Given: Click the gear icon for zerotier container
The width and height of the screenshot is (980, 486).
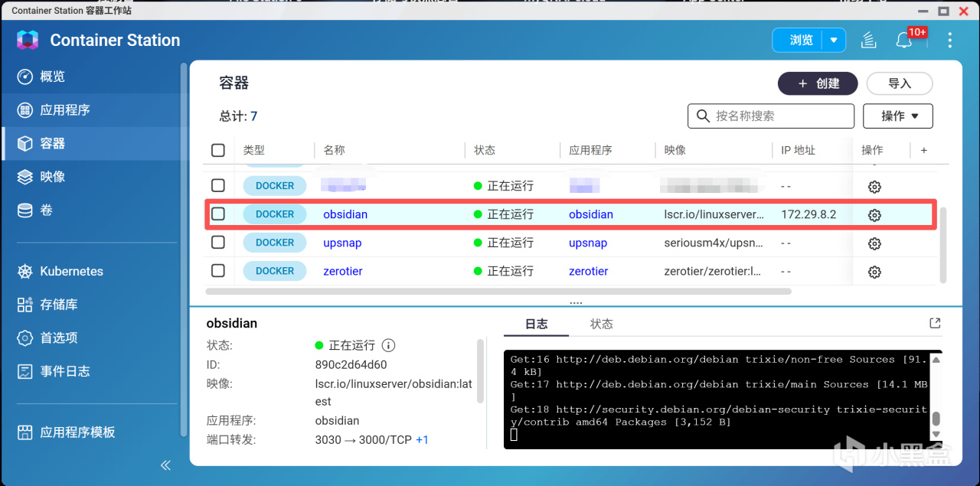Looking at the screenshot, I should tap(874, 272).
